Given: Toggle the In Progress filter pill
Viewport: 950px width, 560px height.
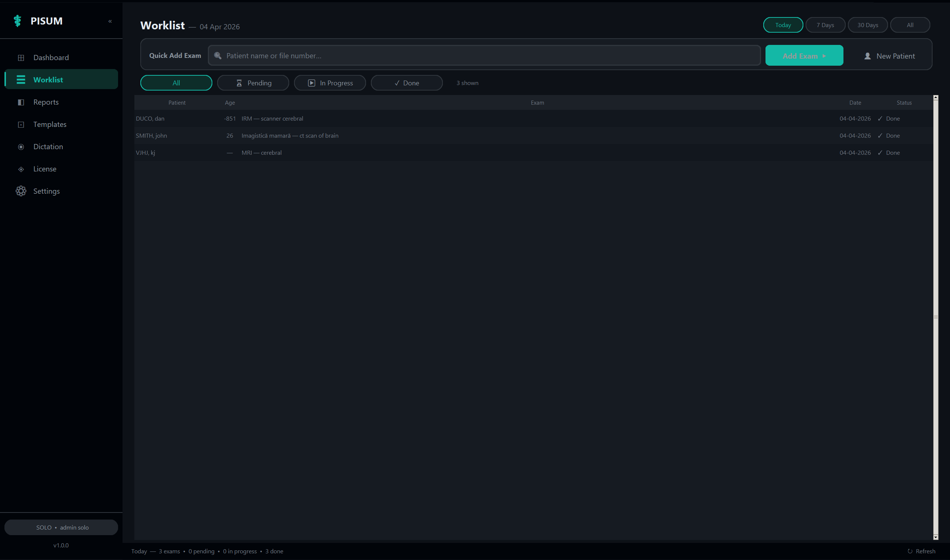Looking at the screenshot, I should [x=330, y=83].
